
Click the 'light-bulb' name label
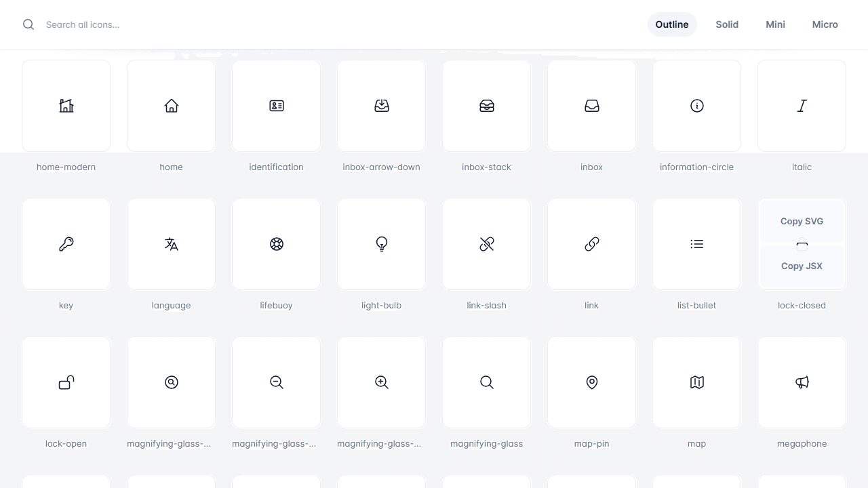point(381,306)
